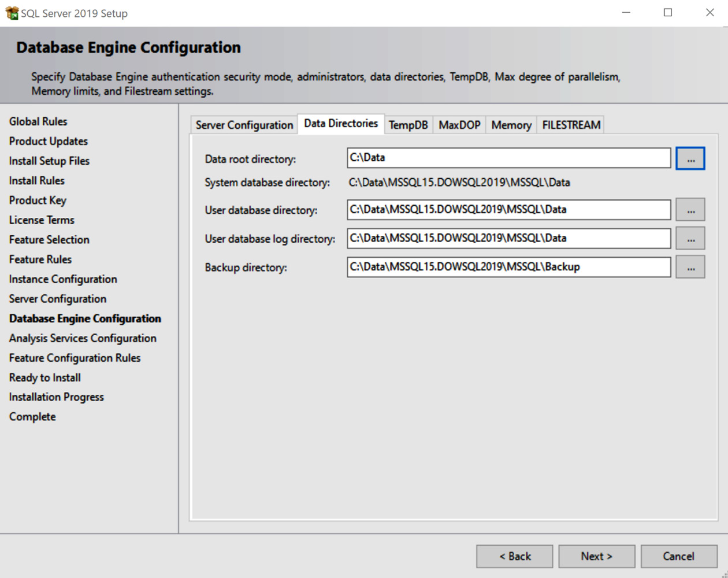Open folder browser for User database directory

(690, 209)
